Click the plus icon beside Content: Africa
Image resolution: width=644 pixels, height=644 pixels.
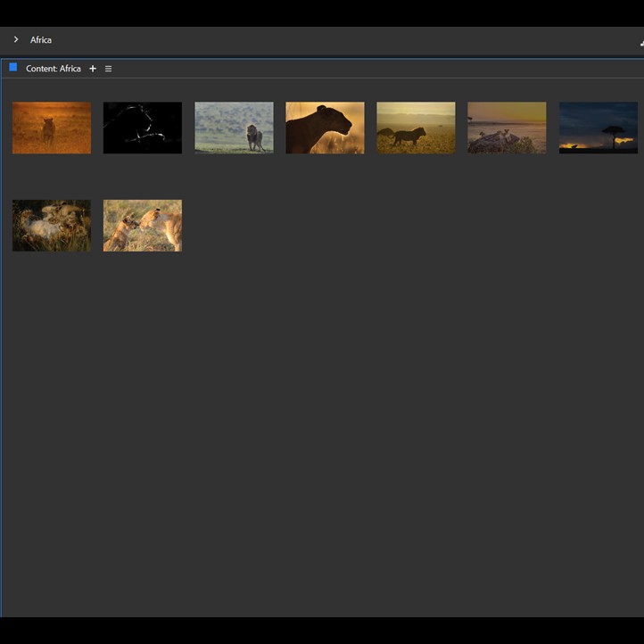(93, 69)
